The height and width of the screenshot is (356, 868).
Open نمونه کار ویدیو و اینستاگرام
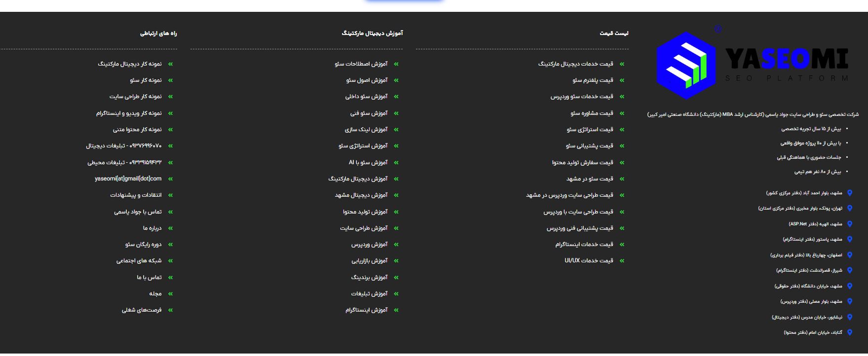tap(129, 113)
